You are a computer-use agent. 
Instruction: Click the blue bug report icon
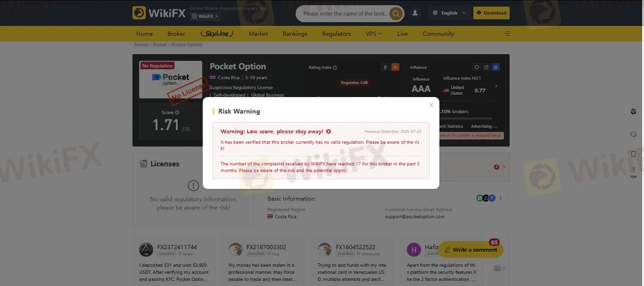click(x=495, y=67)
